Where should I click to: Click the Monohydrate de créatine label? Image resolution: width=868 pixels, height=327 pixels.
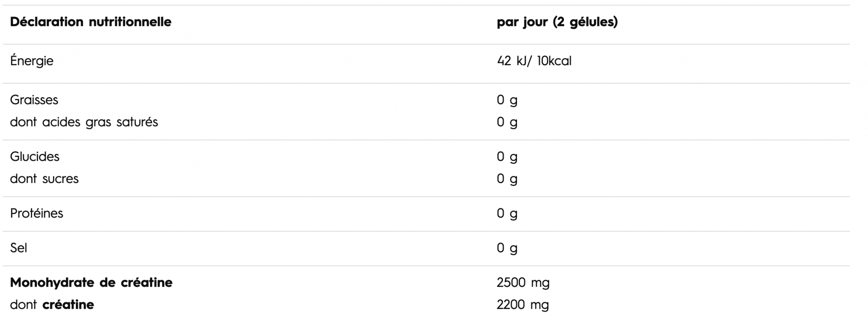(x=91, y=283)
